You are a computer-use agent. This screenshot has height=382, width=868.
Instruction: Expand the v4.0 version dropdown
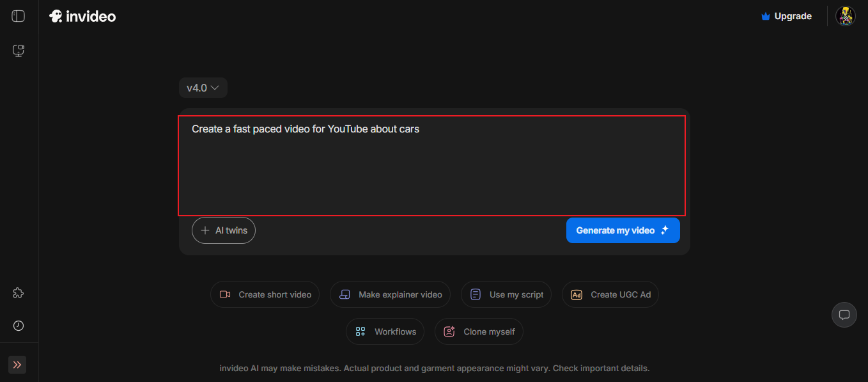click(203, 88)
